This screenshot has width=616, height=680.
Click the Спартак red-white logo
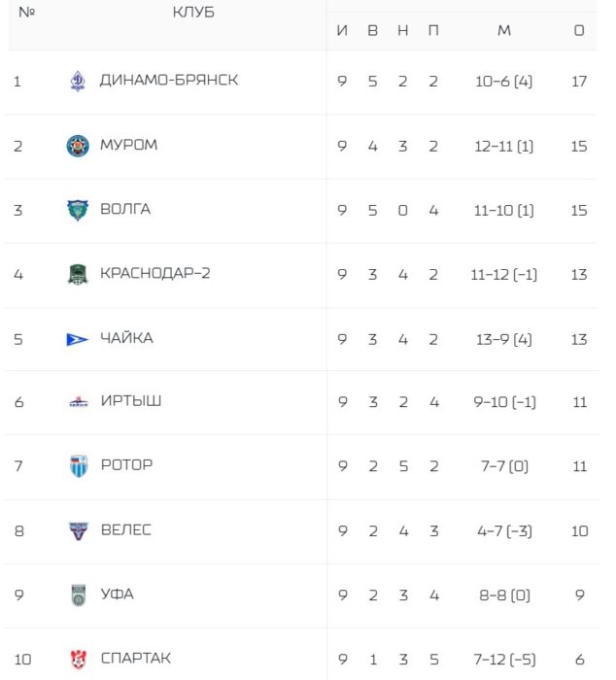pos(79,660)
